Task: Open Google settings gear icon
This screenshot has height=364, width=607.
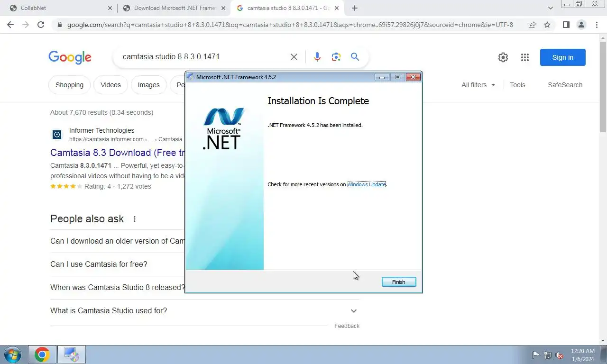Action: pyautogui.click(x=503, y=57)
